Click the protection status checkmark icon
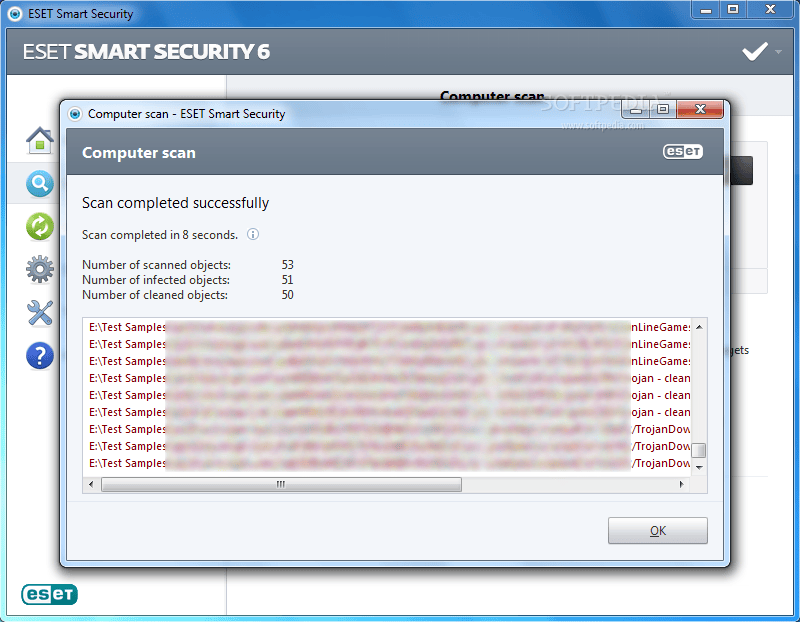This screenshot has height=622, width=800. click(x=755, y=52)
